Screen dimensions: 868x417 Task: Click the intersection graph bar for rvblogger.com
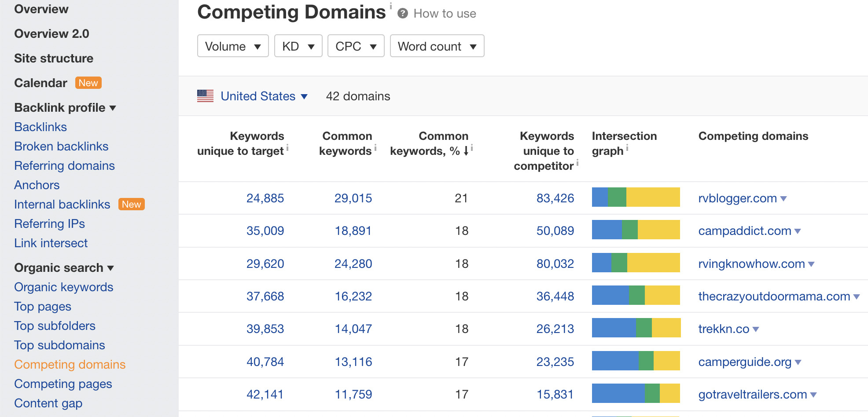tap(636, 198)
